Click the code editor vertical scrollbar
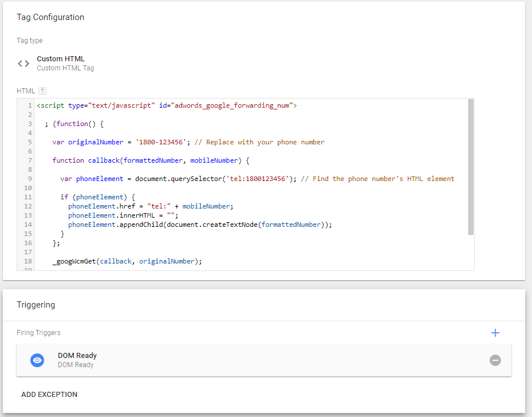Screen dimensions: 532x417 pos(471,167)
